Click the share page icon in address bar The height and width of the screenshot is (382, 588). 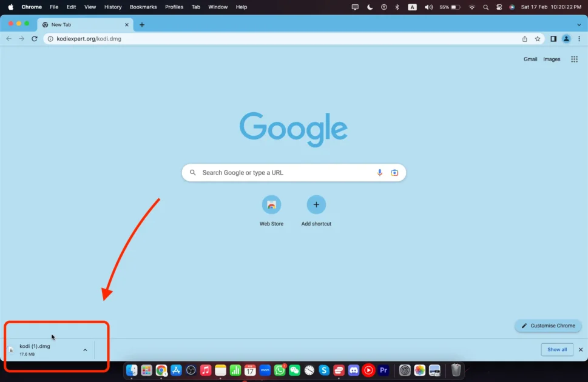click(x=525, y=39)
